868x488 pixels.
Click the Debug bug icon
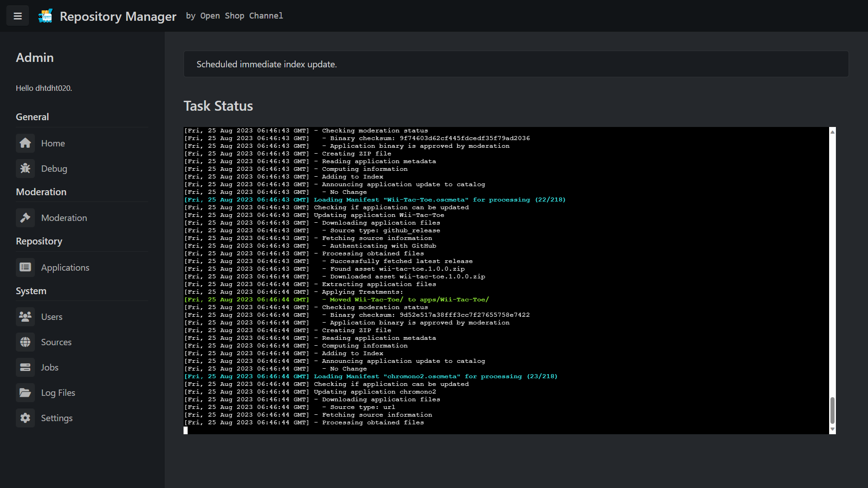pos(25,169)
